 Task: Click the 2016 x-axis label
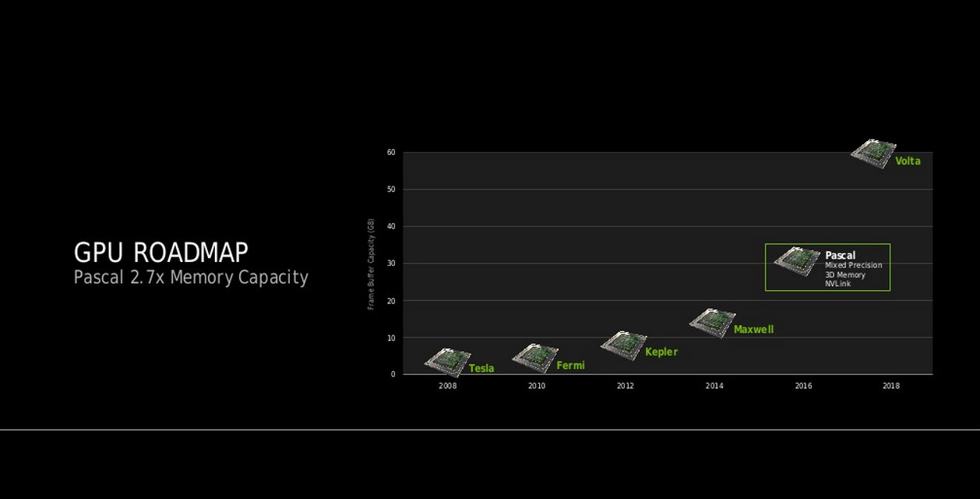point(803,386)
